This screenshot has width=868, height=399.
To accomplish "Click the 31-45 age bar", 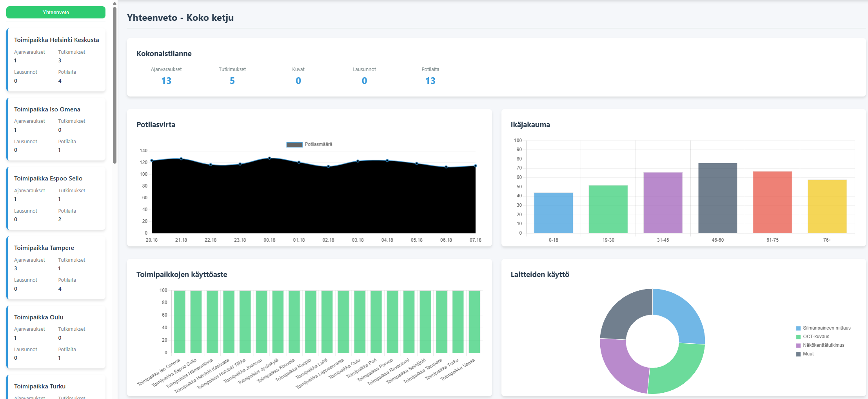I will tap(663, 203).
